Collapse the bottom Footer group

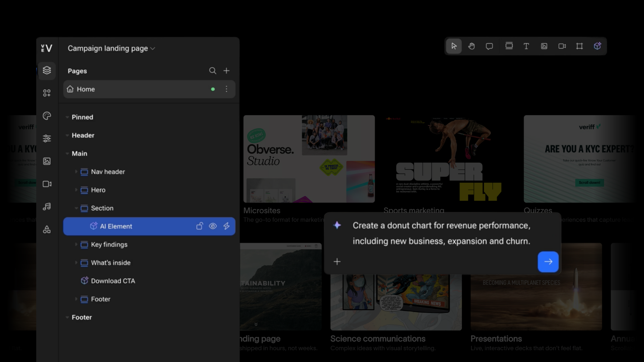[x=67, y=317]
